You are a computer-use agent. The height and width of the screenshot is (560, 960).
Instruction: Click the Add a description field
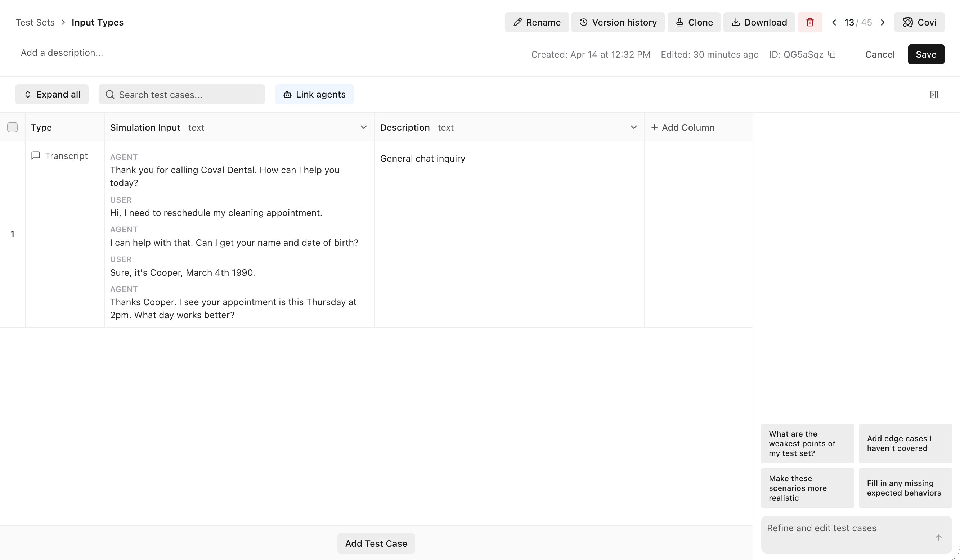62,53
